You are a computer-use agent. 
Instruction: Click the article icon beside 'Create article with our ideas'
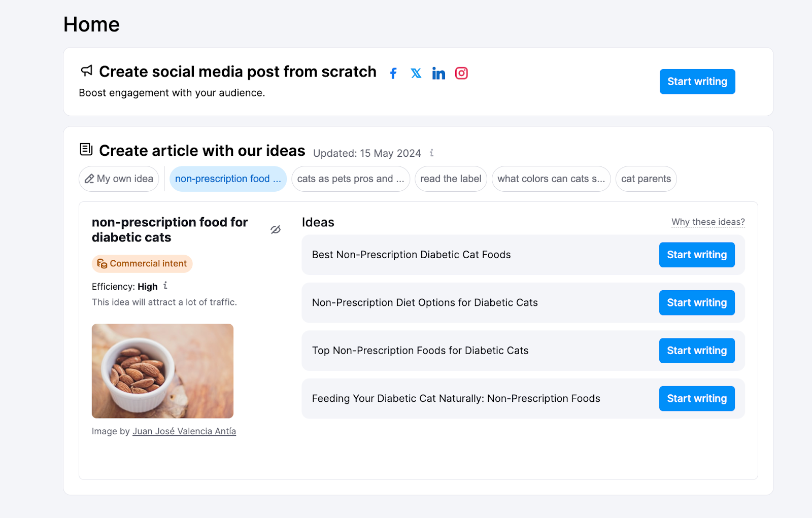pos(86,150)
